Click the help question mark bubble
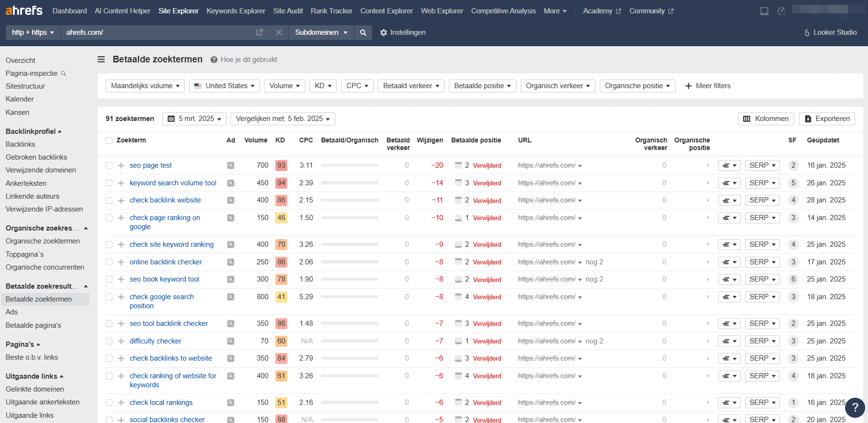 855,407
